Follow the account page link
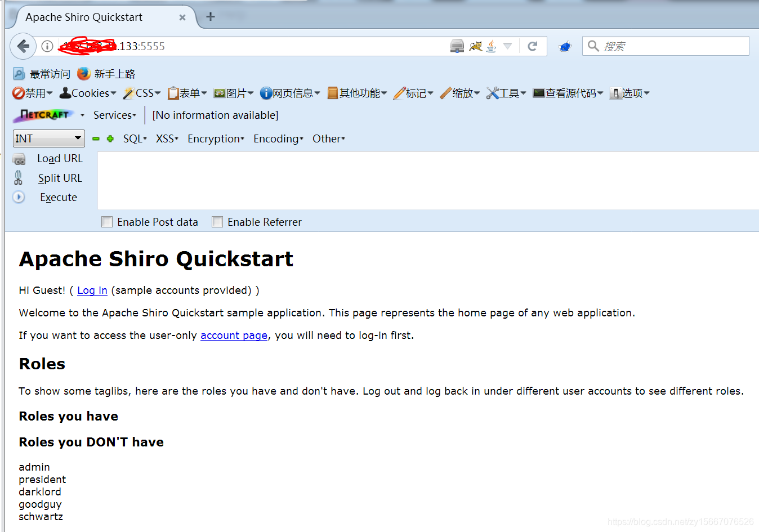The image size is (759, 532). 234,336
